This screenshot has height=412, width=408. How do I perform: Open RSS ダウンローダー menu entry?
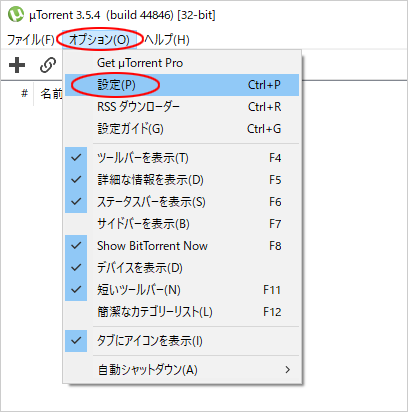click(182, 107)
